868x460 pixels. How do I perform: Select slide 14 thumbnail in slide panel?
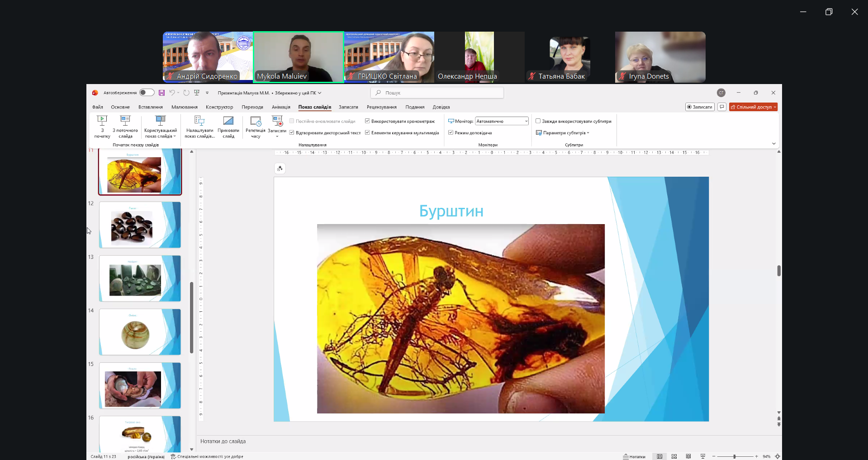(140, 332)
